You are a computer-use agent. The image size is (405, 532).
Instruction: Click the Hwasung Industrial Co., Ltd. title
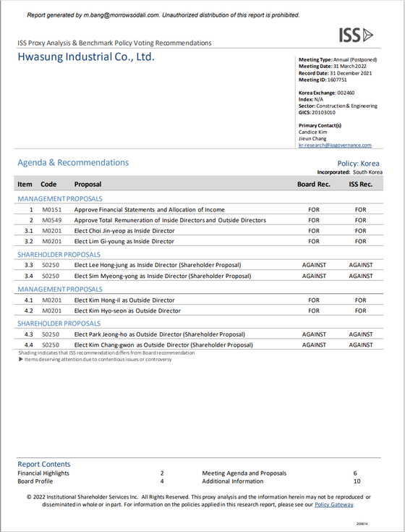[x=86, y=56]
